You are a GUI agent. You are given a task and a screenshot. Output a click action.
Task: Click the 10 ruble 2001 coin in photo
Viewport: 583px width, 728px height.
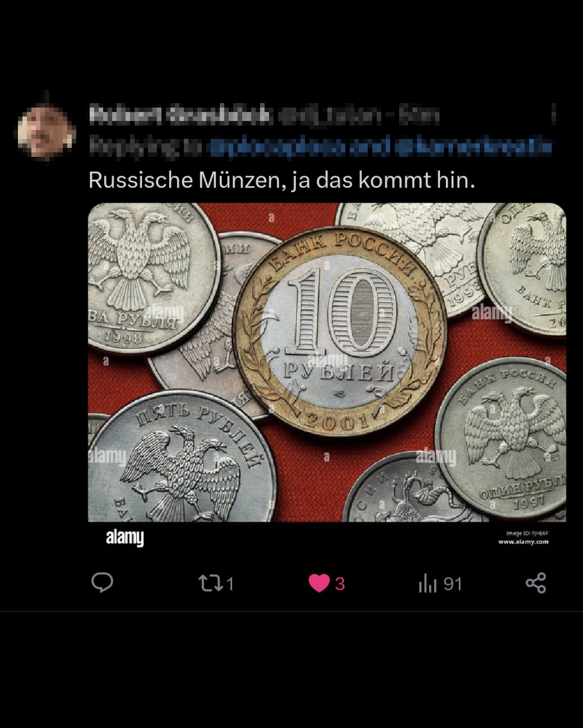coord(340,332)
